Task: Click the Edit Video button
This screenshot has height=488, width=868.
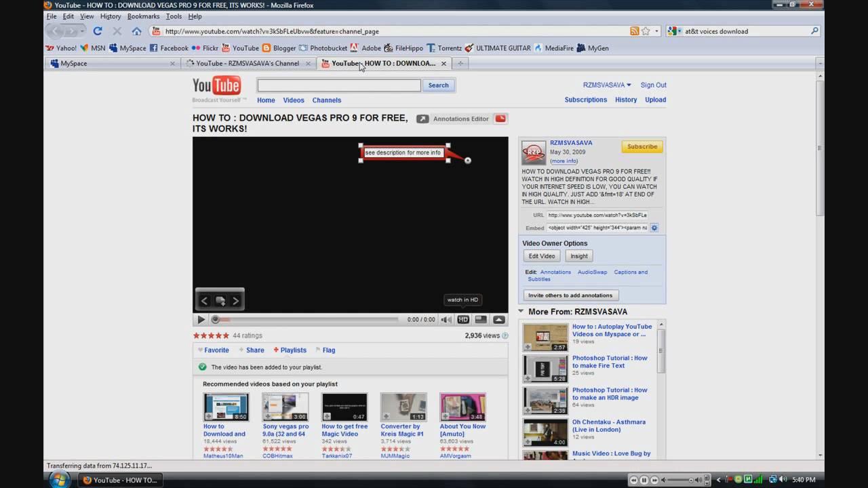Action: click(542, 256)
